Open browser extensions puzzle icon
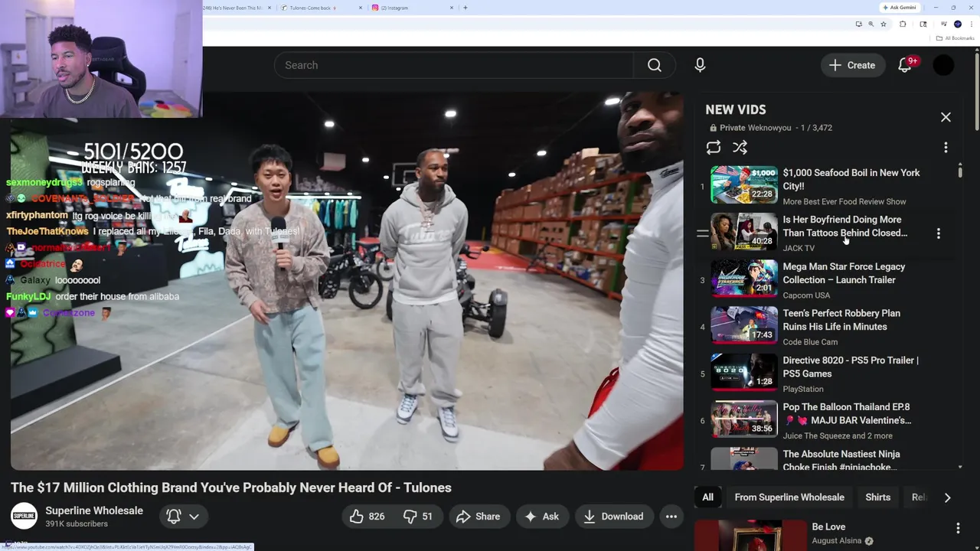Viewport: 980px width, 551px height. [903, 24]
